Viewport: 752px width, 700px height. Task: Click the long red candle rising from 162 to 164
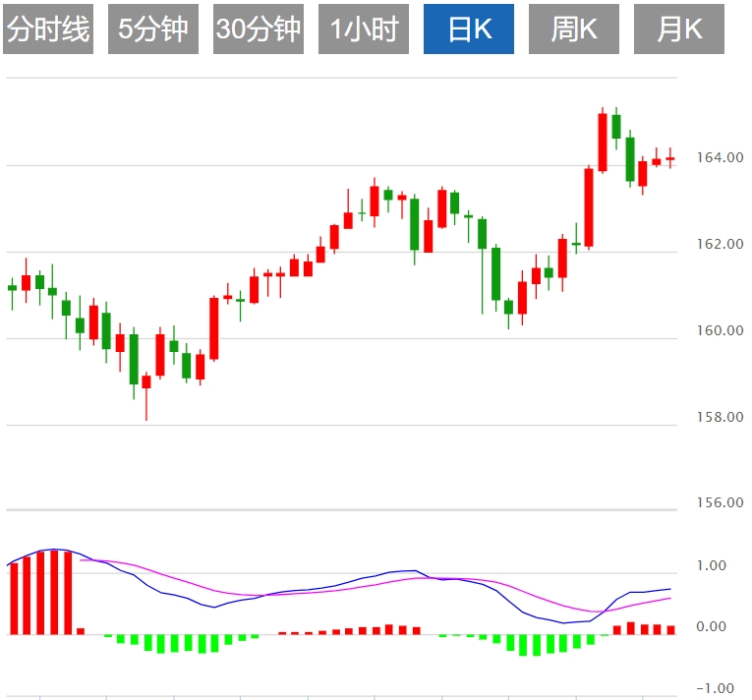click(x=589, y=206)
